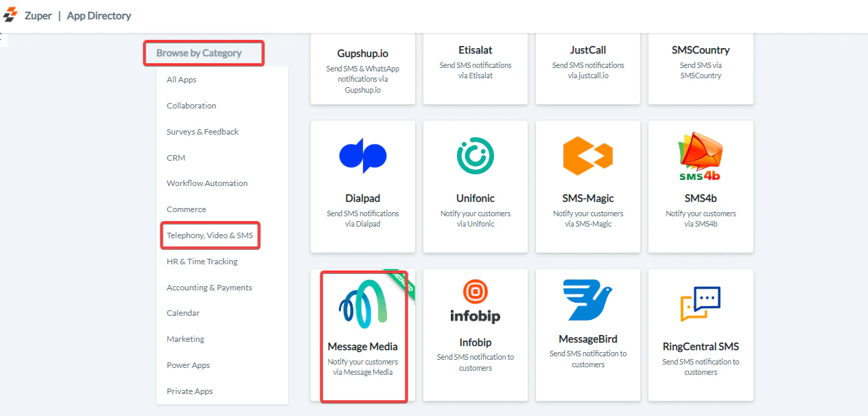Click "Send SMS & WhatsApp notifications via Gupshup.io"
Viewport: 868px width, 416px height.
coord(363,79)
